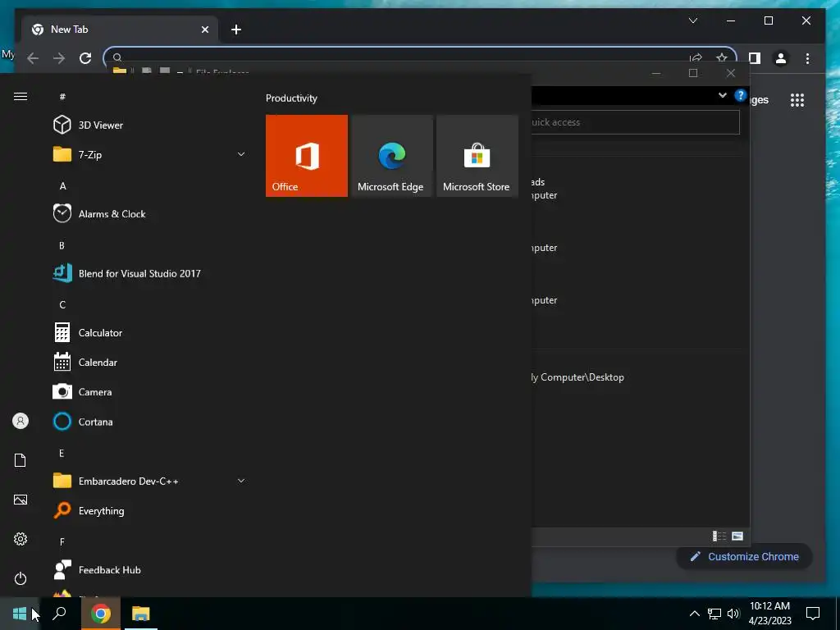Viewport: 840px width, 630px height.
Task: Close the New Tab tab in Chrome
Action: (x=204, y=30)
